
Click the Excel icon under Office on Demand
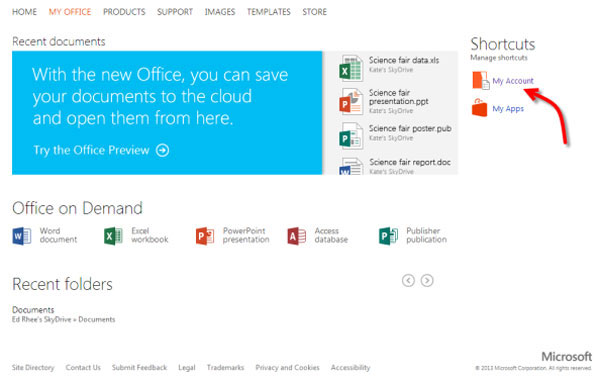(x=113, y=236)
